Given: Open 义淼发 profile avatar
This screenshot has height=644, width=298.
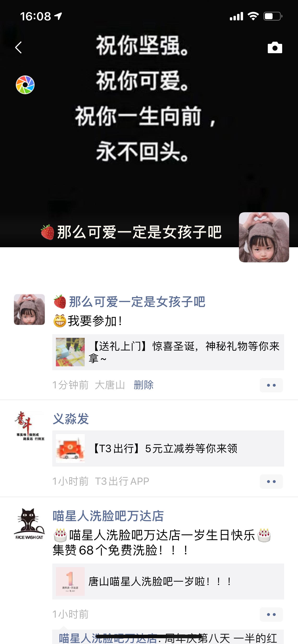Looking at the screenshot, I should click(x=29, y=426).
